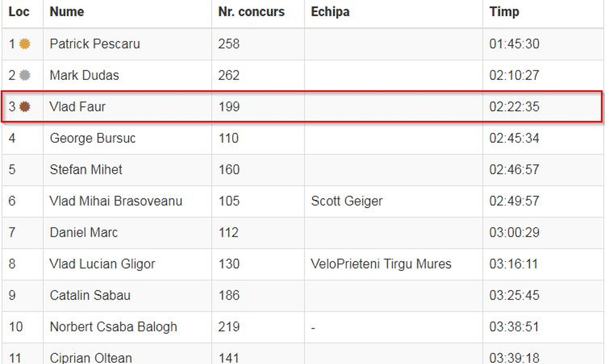Select the Loc column header

coord(19,12)
